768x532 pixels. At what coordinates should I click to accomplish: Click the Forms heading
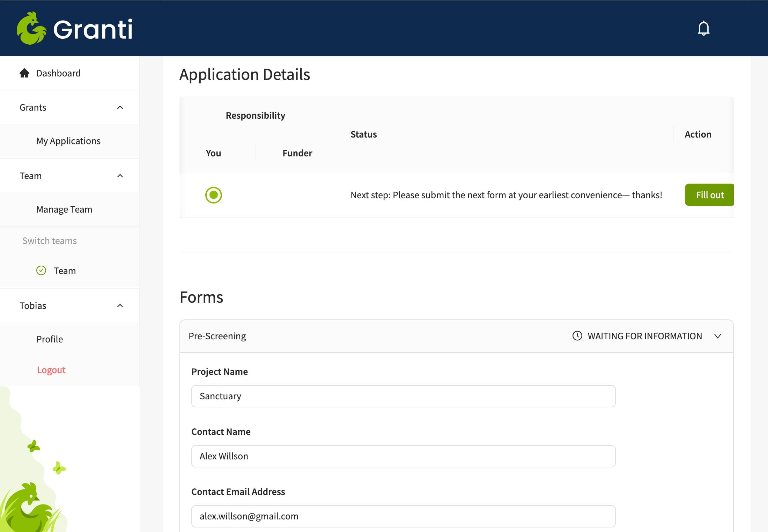[201, 297]
